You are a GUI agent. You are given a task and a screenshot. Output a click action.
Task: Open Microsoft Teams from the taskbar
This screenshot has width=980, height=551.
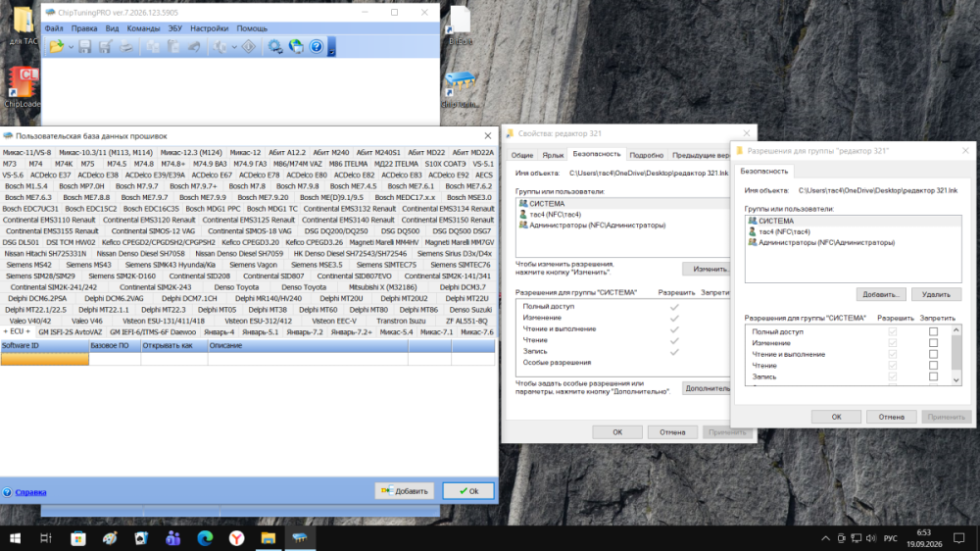tap(173, 538)
